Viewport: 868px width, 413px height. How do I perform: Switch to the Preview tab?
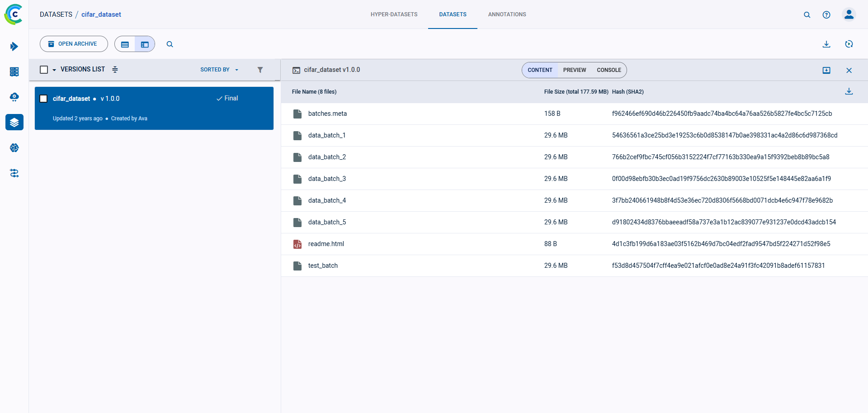(574, 70)
